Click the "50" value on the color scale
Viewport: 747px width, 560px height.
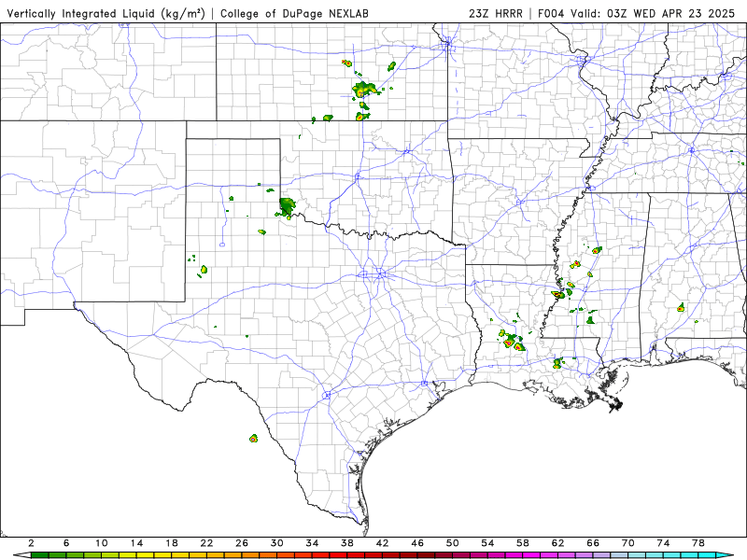[x=453, y=543]
